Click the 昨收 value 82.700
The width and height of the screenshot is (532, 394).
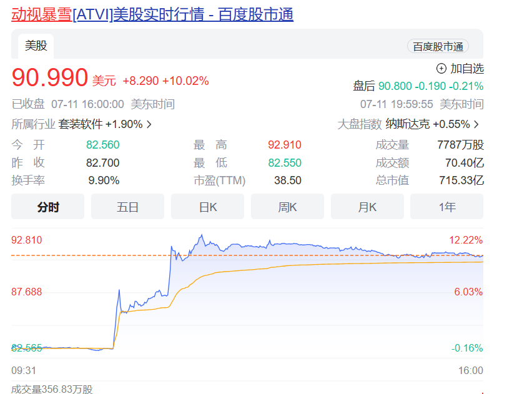pyautogui.click(x=103, y=163)
